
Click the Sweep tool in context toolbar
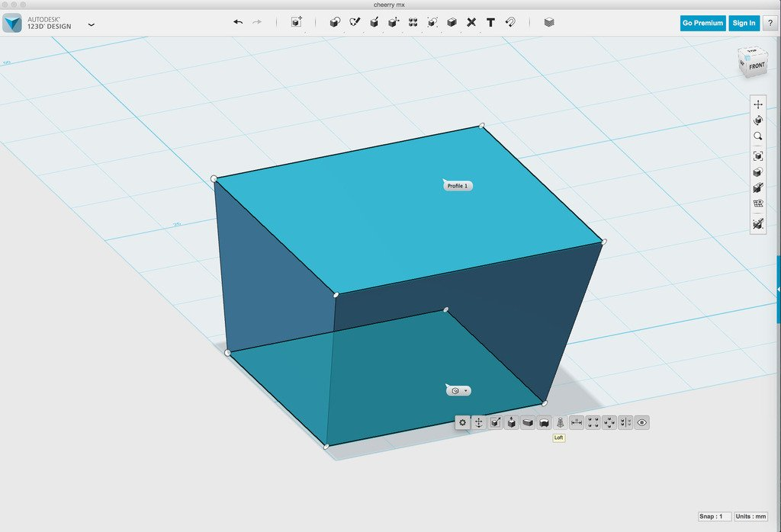pos(528,422)
